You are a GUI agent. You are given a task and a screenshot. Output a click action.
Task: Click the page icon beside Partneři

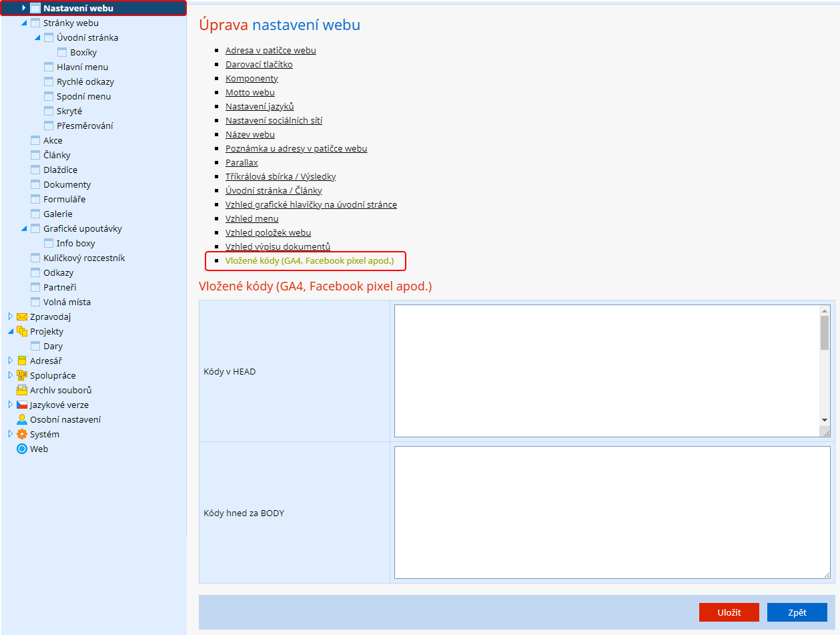(35, 287)
